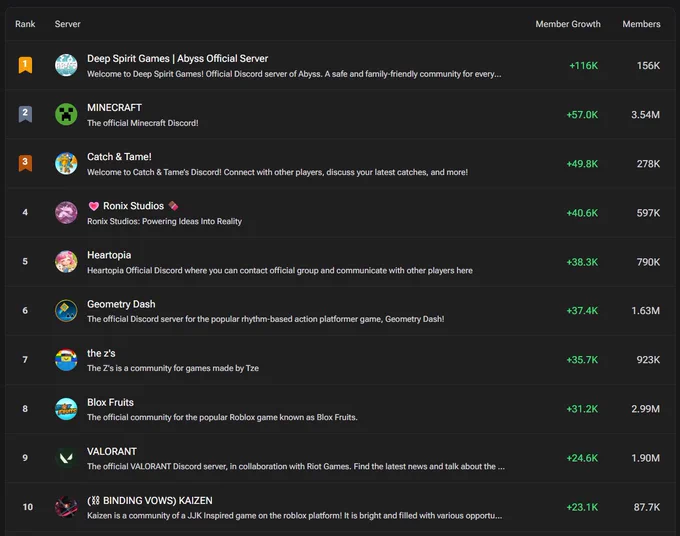Click chocolate emoji after Ronix Studios
The width and height of the screenshot is (680, 536).
(173, 206)
